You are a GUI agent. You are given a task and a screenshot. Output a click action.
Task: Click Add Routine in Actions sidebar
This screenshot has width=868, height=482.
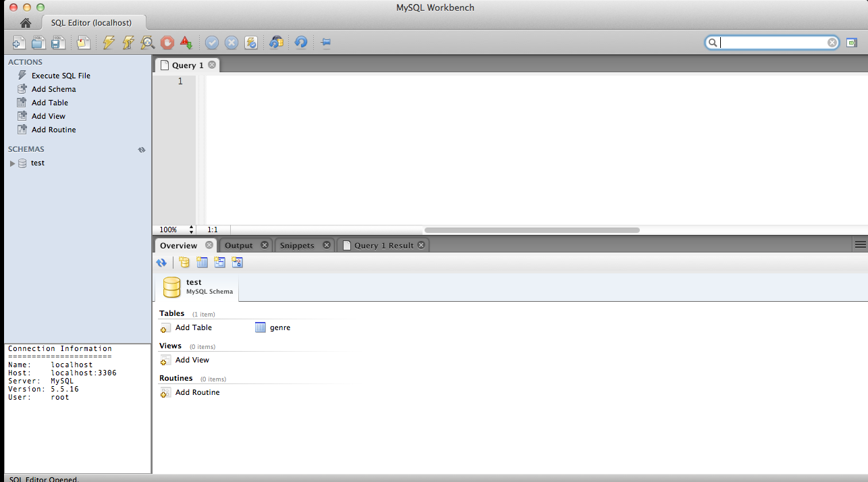[53, 130]
